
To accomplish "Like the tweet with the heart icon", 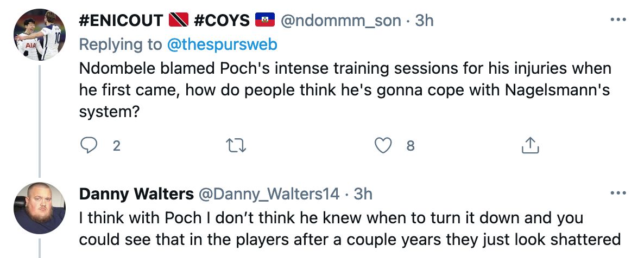I will coord(384,145).
